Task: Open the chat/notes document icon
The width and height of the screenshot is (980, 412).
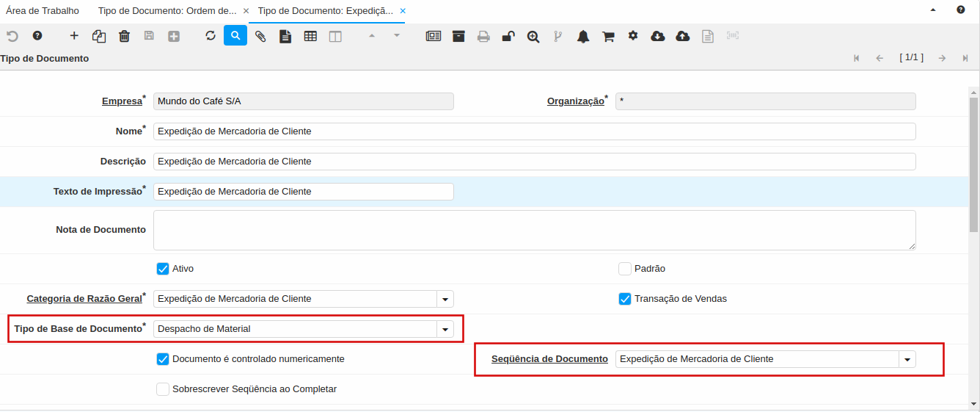Action: point(285,36)
